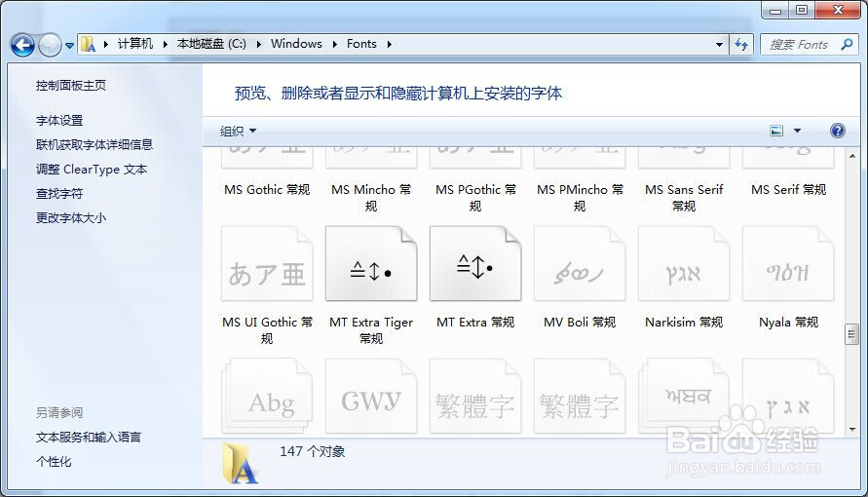Expand the arrow after the Fonts breadcrumb

(389, 44)
